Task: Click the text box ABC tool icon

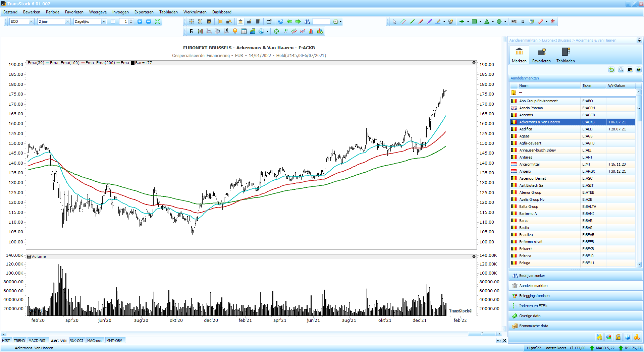Action: click(514, 21)
